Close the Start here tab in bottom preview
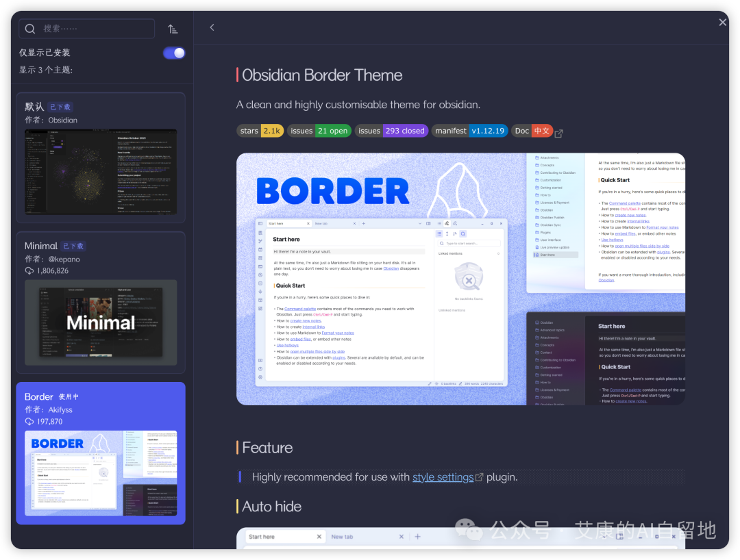Viewport: 740px width, 560px height. click(x=319, y=537)
